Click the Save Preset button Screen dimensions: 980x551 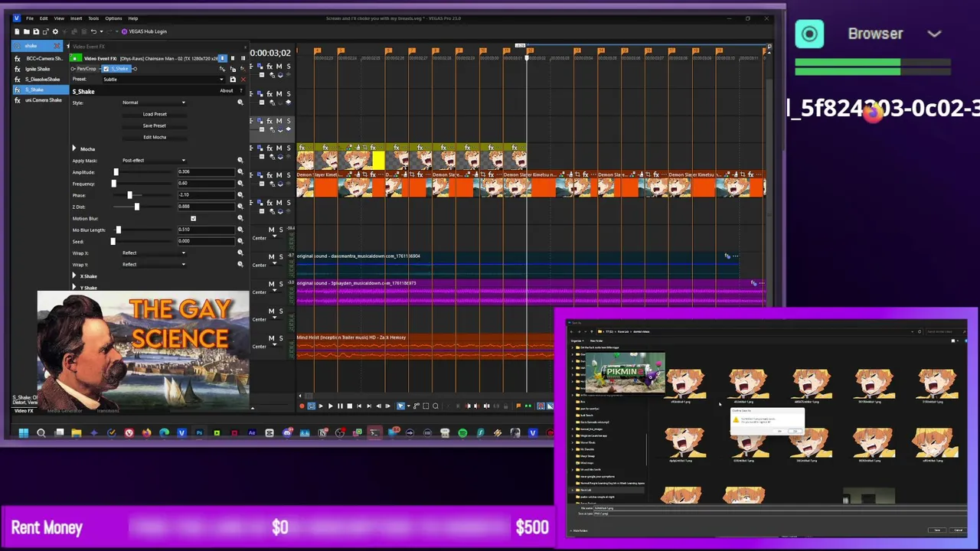pos(155,126)
